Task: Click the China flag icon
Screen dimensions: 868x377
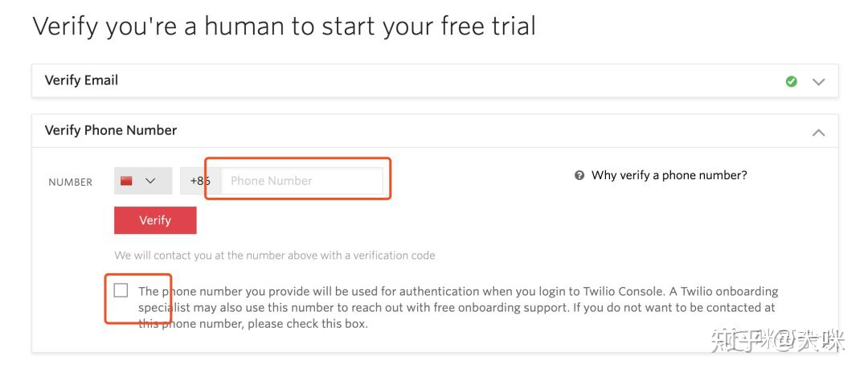Action: pos(126,181)
